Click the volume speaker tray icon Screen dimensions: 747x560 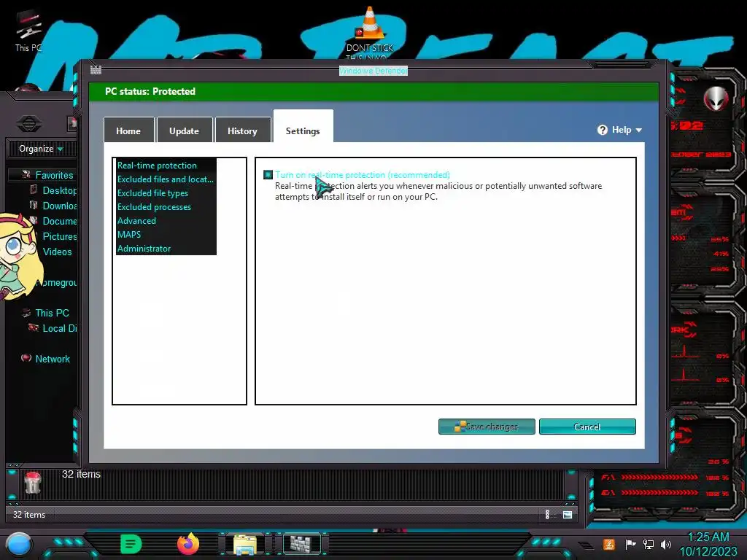(x=666, y=544)
